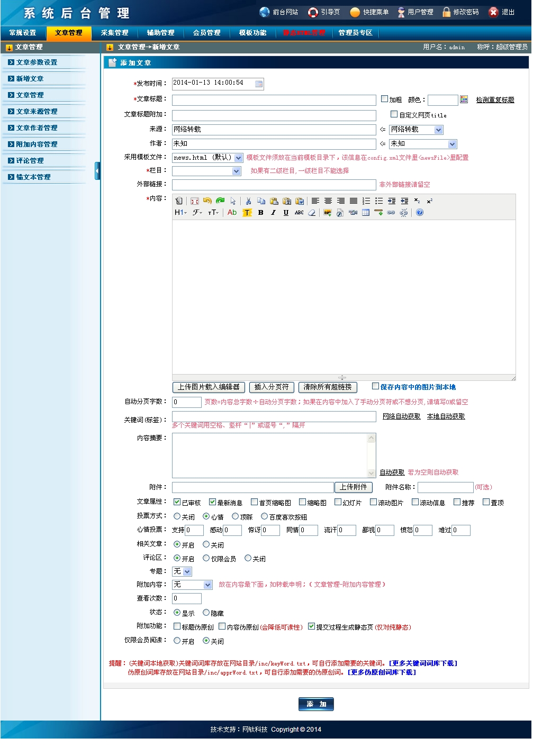
Task: Open the 网络转载 source preset dropdown
Action: 438,130
